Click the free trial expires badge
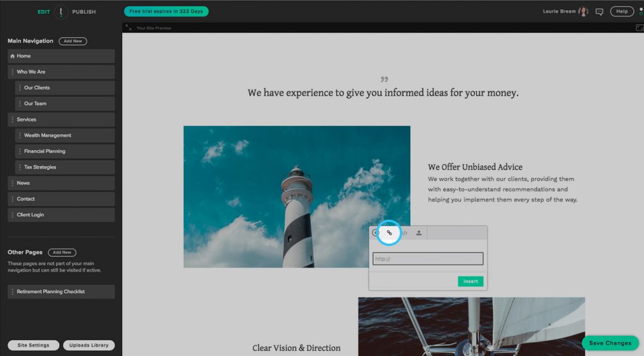This screenshot has width=644, height=356. (166, 11)
